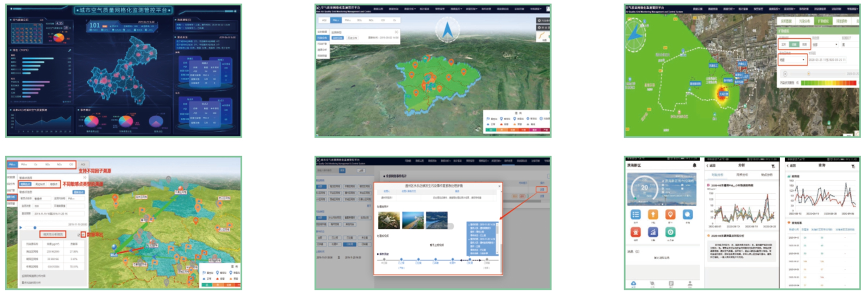This screenshot has width=868, height=299.
Task: Open the monitoring factor PM2.5 dropdown field
Action: coord(76,199)
